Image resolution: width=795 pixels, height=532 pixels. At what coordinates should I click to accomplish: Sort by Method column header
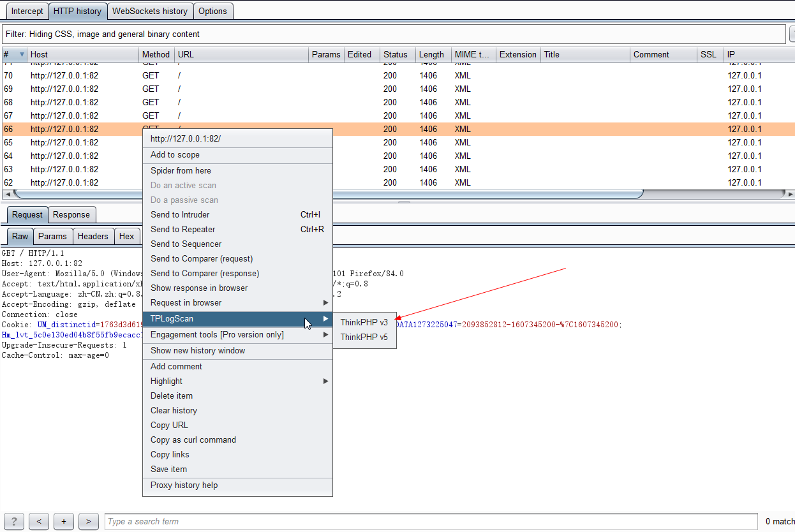[156, 54]
